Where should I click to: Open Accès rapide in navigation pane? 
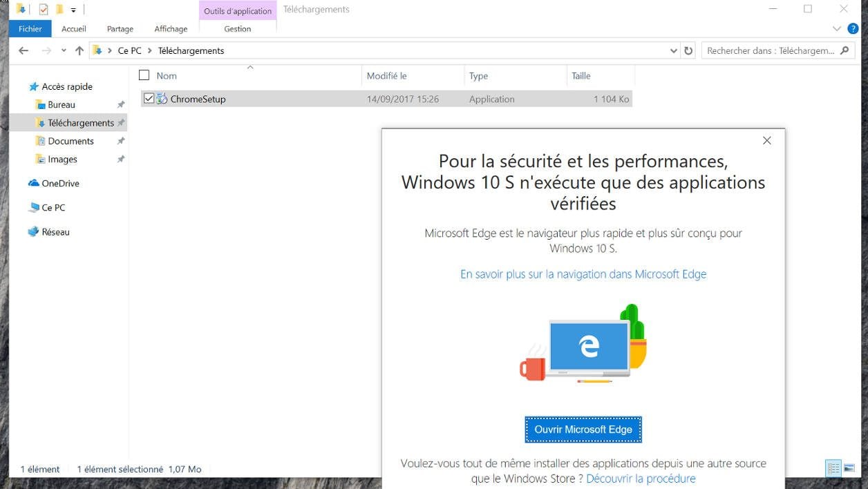click(67, 86)
